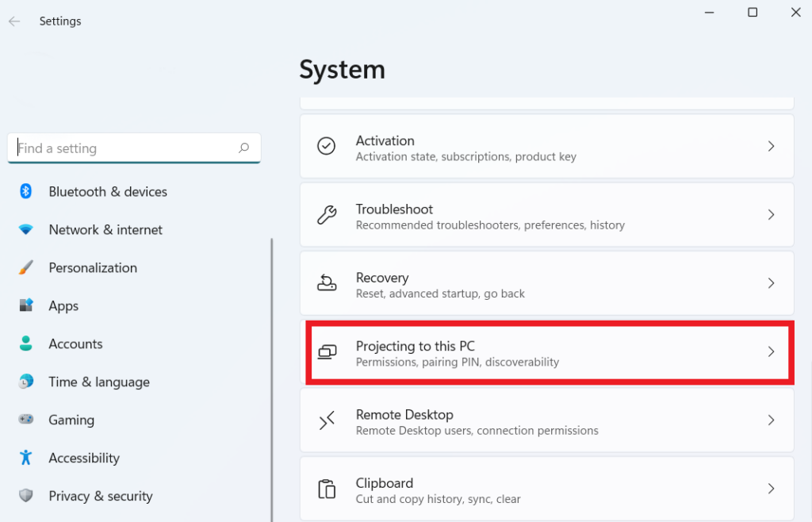Open Remote Desktop via its chevron arrow

771,420
